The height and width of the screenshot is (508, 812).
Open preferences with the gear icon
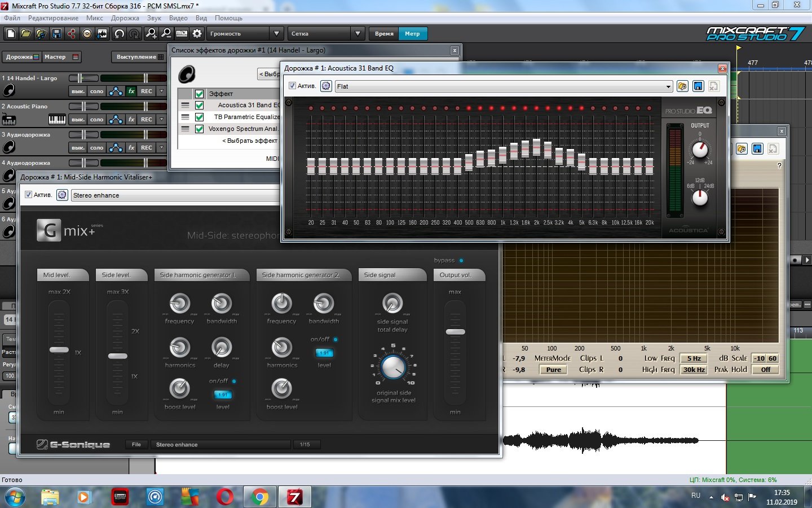point(197,34)
